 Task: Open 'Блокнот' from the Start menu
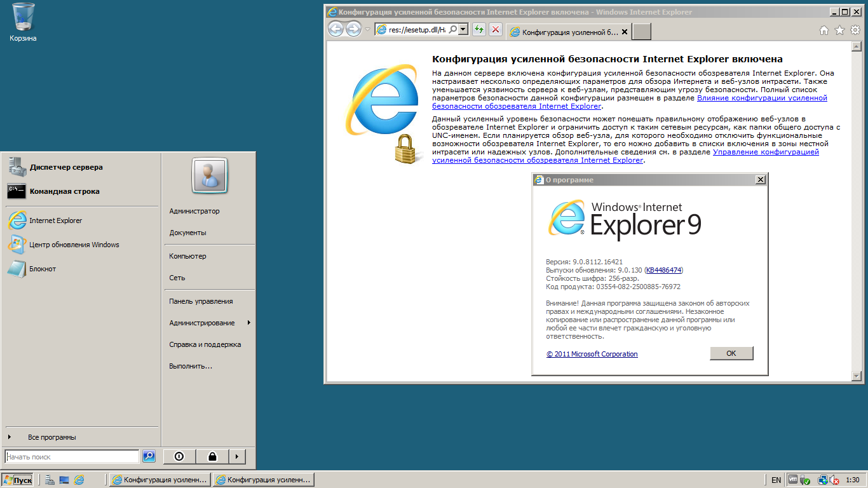[82, 269]
